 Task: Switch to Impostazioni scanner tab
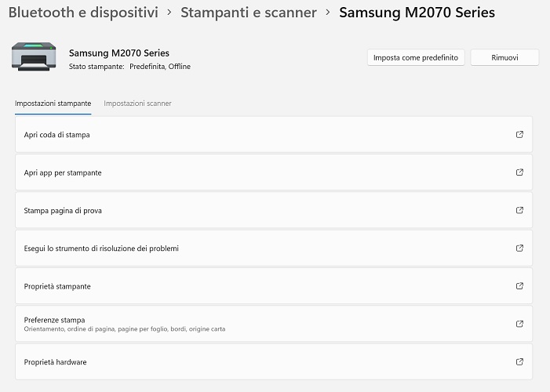(x=137, y=103)
